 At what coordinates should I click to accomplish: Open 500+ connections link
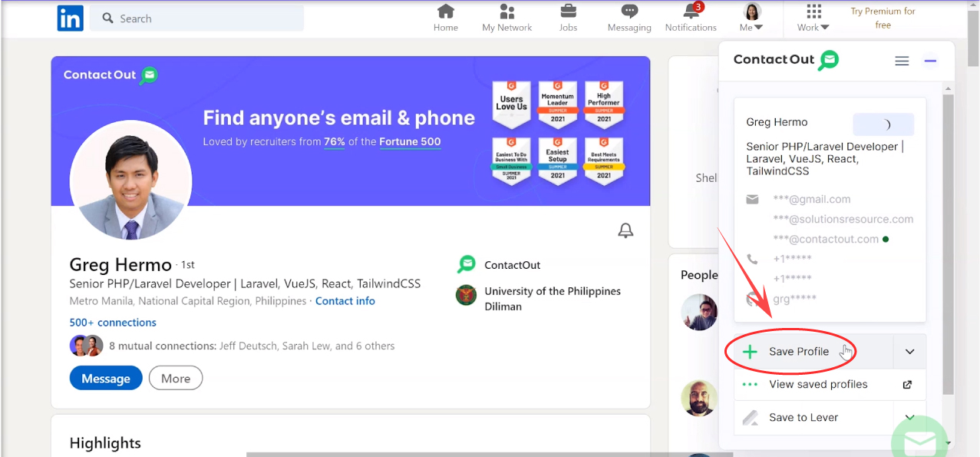tap(113, 323)
